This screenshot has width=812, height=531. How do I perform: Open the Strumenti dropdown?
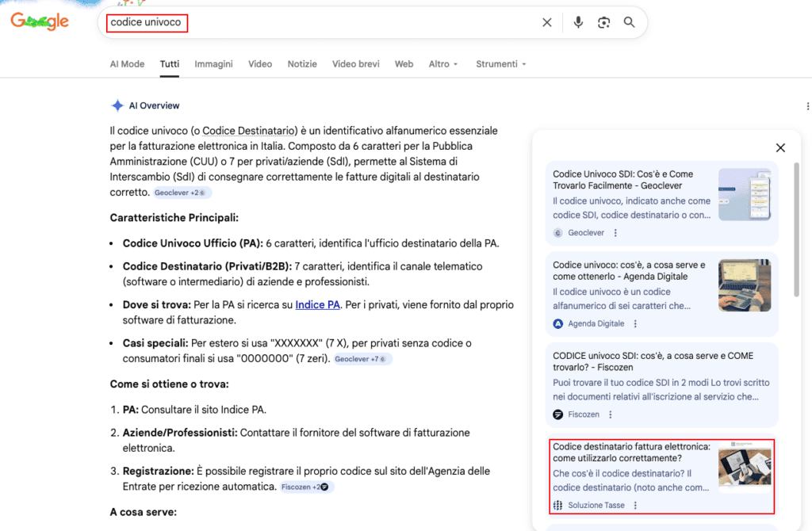coord(500,63)
